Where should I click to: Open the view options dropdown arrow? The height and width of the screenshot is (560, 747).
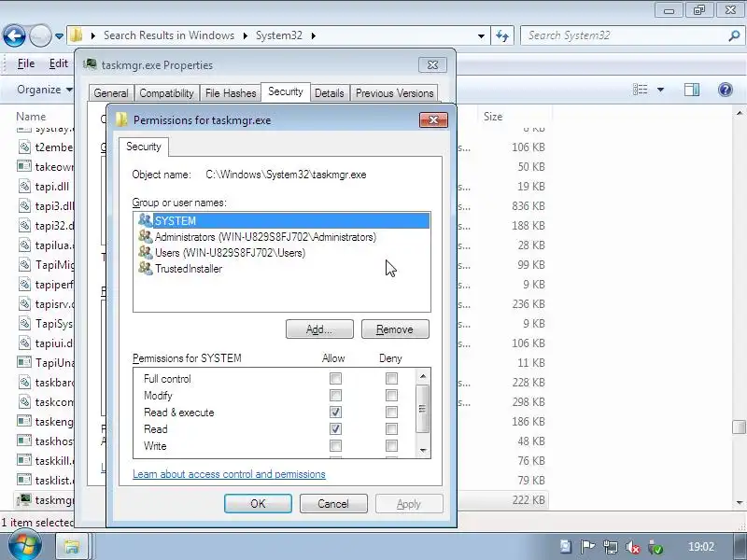click(660, 90)
